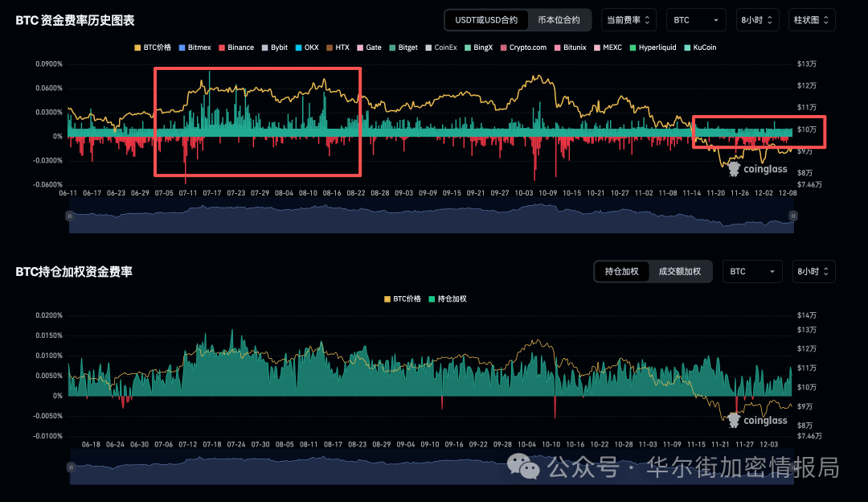Image resolution: width=868 pixels, height=502 pixels.
Task: Switch to 币本位合约 tab
Action: click(559, 20)
